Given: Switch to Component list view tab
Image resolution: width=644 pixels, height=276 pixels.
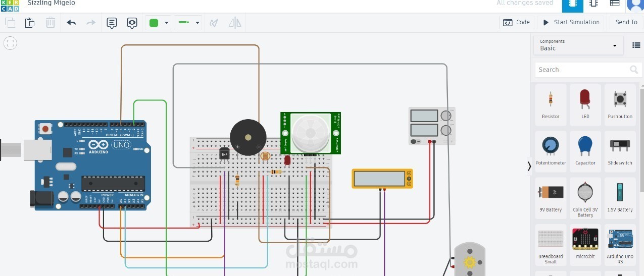Looking at the screenshot, I should click(615, 4).
